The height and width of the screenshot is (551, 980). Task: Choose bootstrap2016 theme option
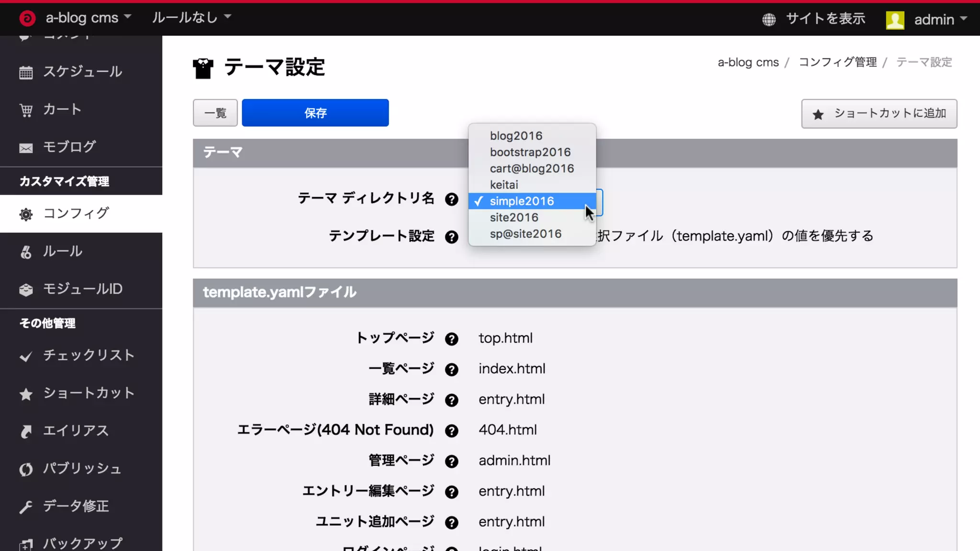(x=530, y=152)
